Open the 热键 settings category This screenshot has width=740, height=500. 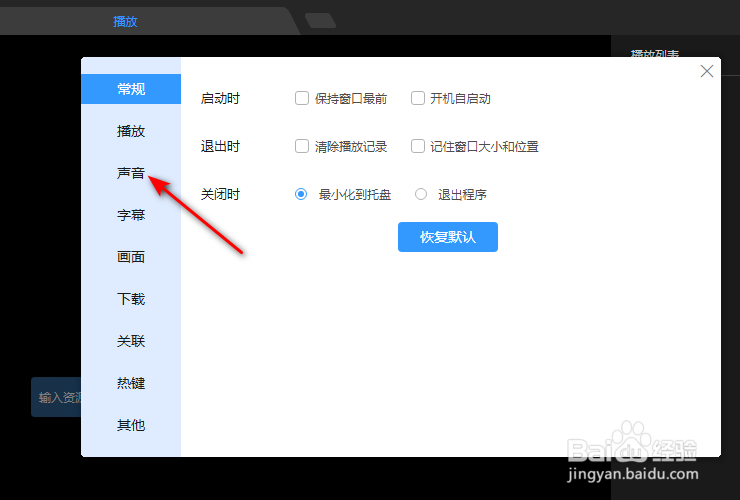[x=131, y=383]
